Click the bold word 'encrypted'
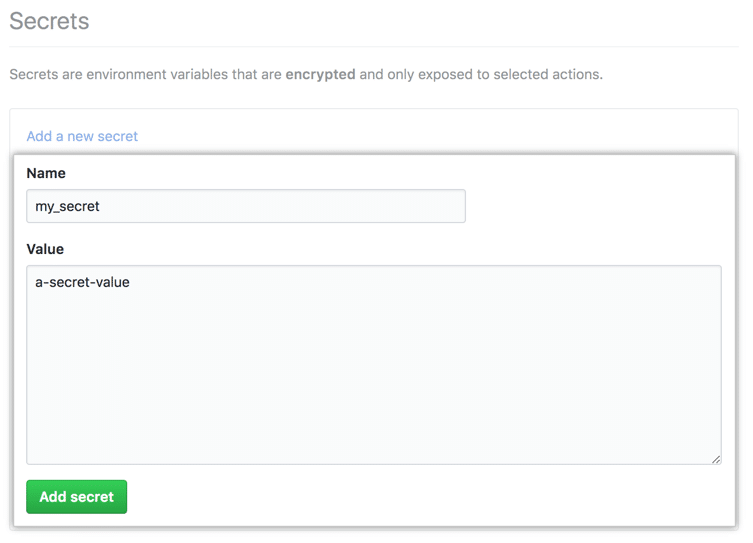 (x=320, y=74)
